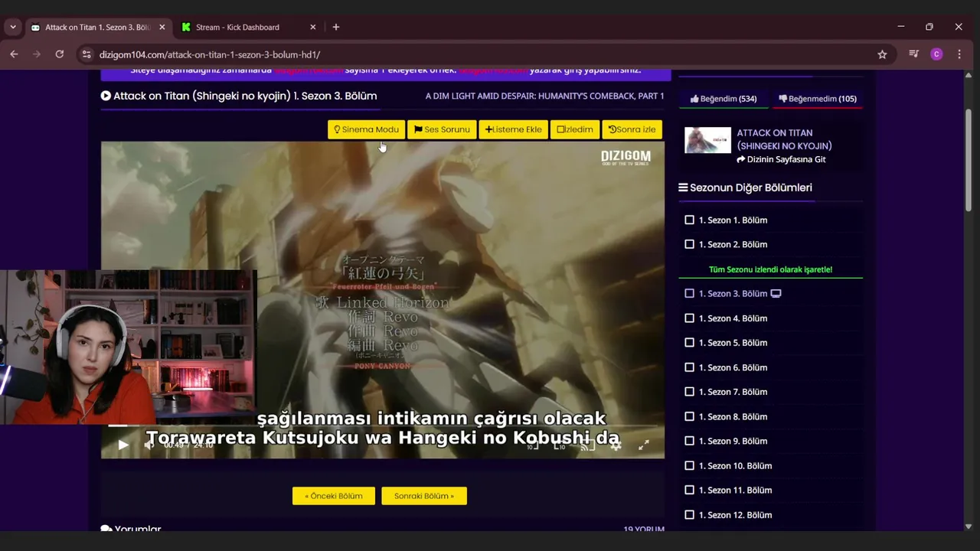Screen dimensions: 980x551
Task: Check the box for 1. Sezon 5. Bölüm
Action: (689, 343)
